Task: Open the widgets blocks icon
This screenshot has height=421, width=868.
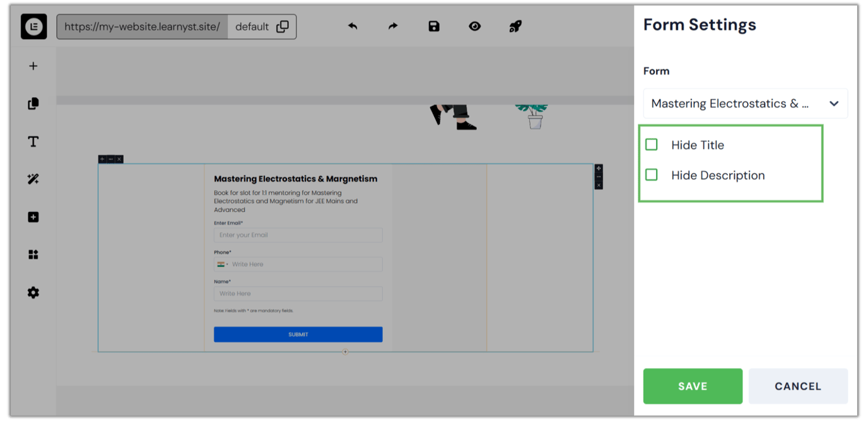Action: click(x=33, y=254)
